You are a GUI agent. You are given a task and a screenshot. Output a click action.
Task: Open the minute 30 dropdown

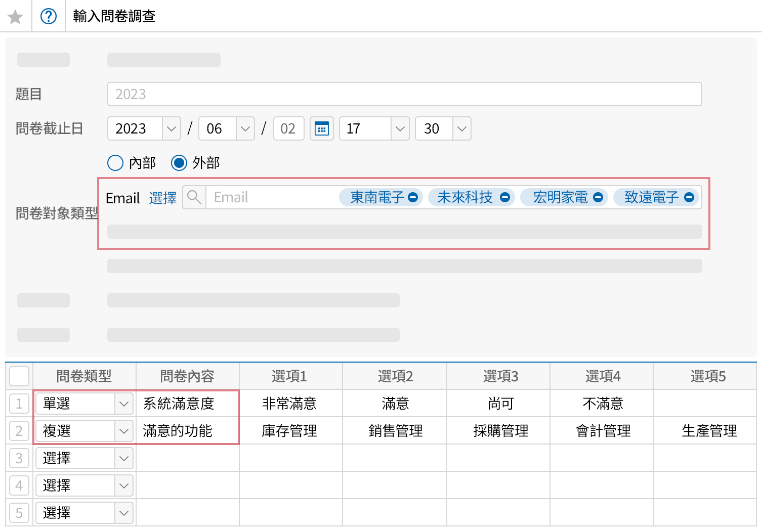tap(461, 128)
